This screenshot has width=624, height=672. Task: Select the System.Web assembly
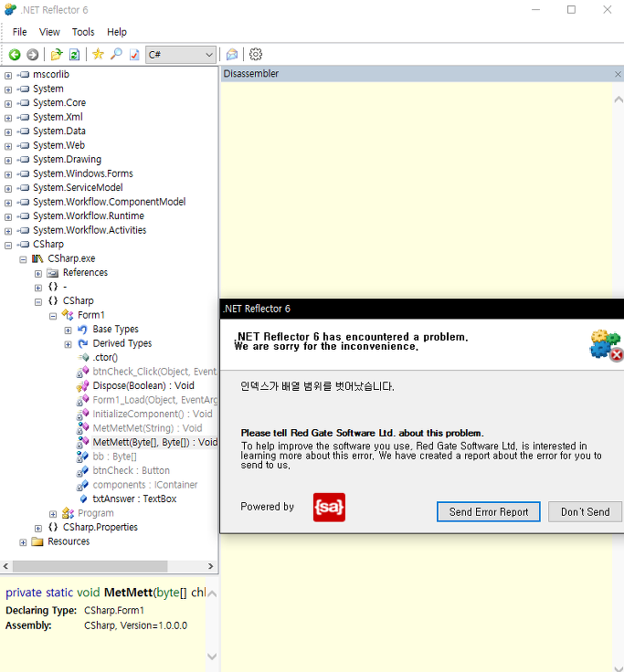[x=58, y=145]
